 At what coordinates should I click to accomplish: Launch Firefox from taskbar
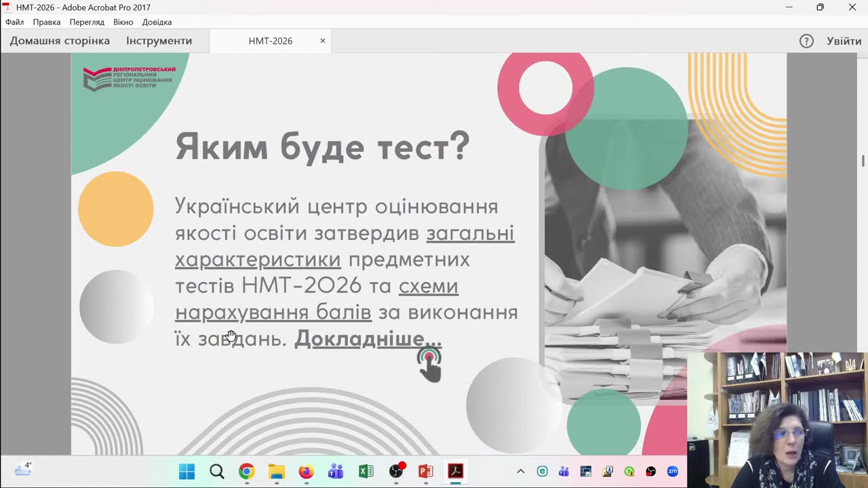click(x=306, y=471)
